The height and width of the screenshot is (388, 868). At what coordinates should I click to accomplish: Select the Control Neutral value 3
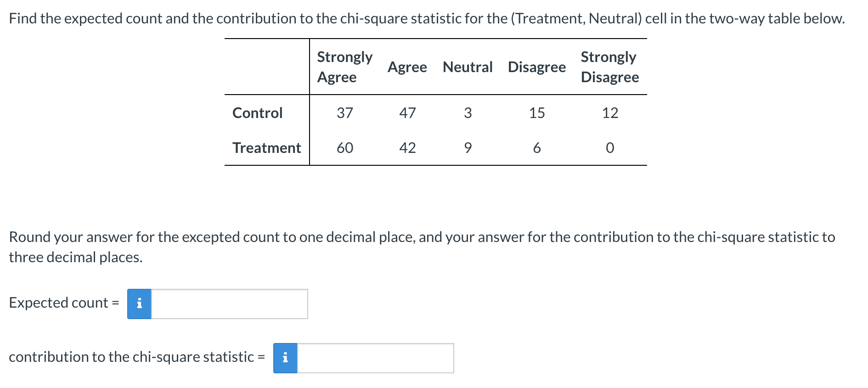pos(468,113)
